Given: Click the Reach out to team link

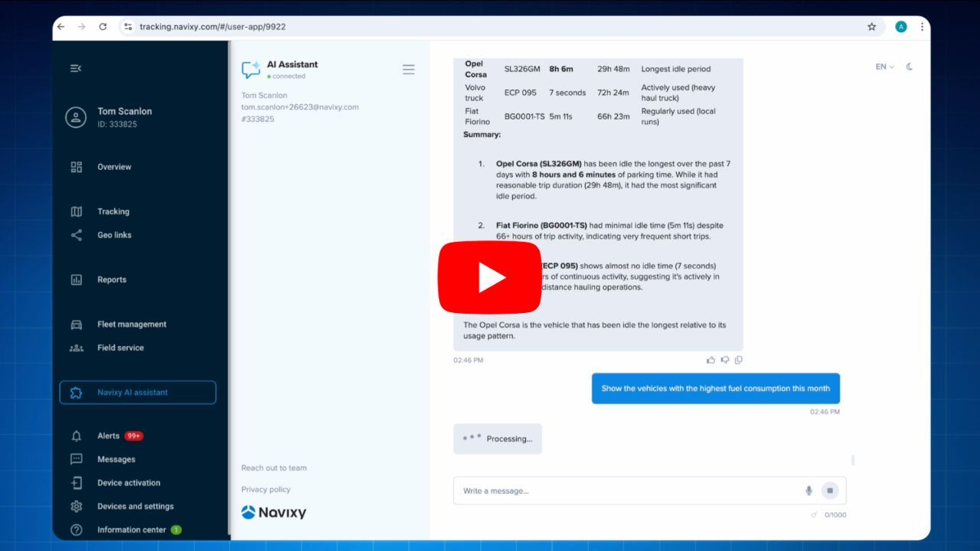Looking at the screenshot, I should pyautogui.click(x=273, y=468).
